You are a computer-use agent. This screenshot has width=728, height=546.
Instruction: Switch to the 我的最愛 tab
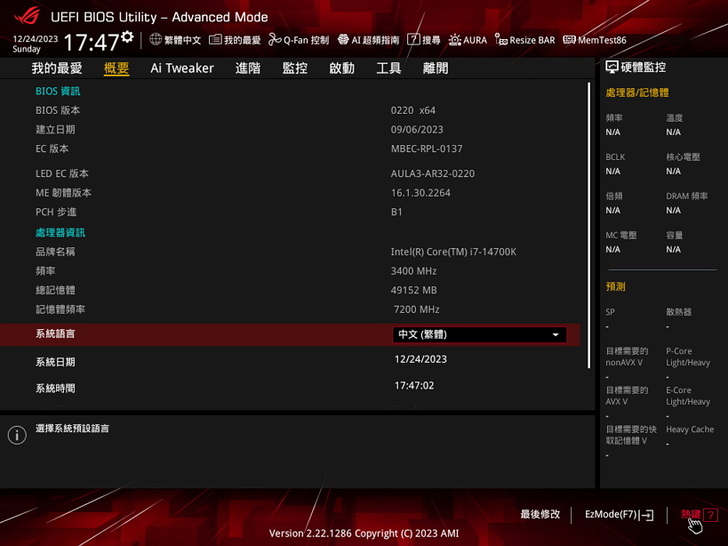tap(57, 68)
